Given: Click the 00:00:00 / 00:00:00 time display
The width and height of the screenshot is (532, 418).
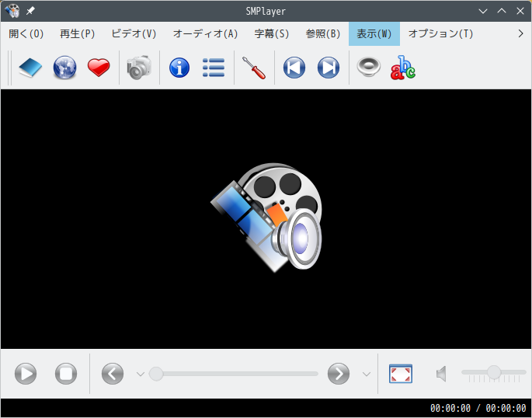Looking at the screenshot, I should click(478, 408).
